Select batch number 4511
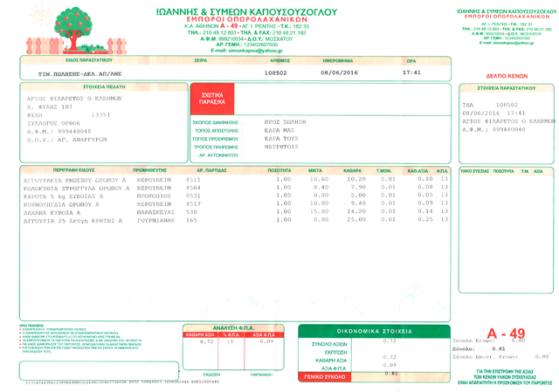The image size is (559, 392). (x=193, y=180)
